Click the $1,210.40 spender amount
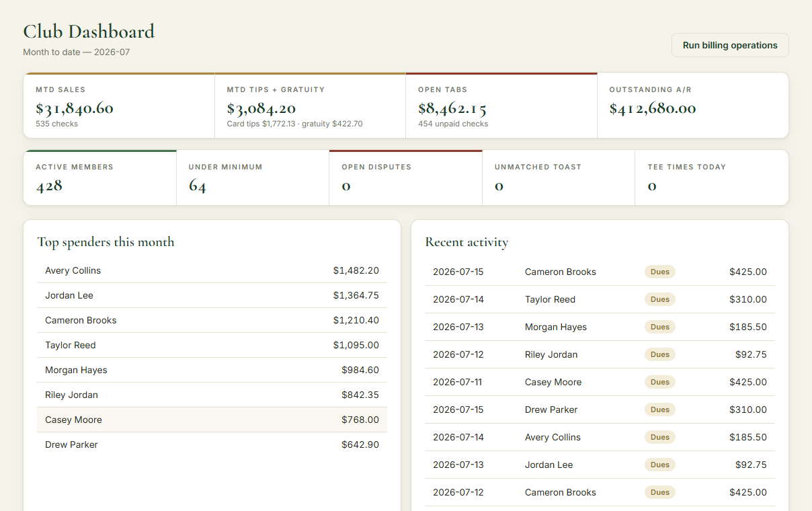Image resolution: width=812 pixels, height=511 pixels. 356,320
